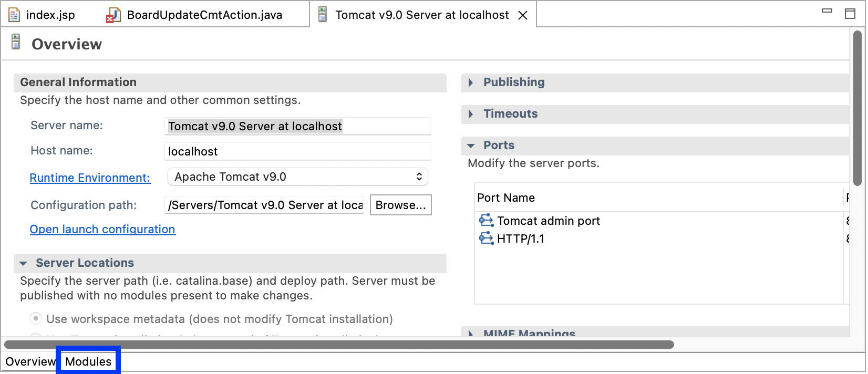Edit the Configuration path field
This screenshot has width=868, height=374.
tap(264, 205)
